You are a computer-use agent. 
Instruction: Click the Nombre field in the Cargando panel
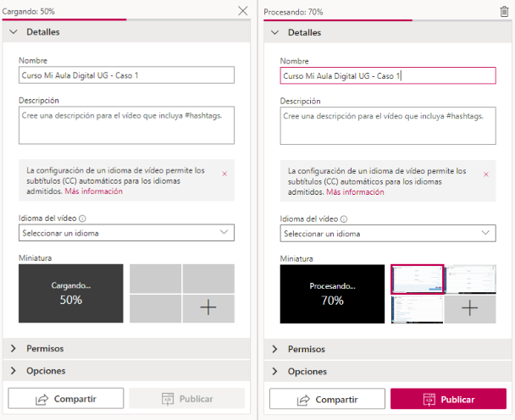click(126, 75)
